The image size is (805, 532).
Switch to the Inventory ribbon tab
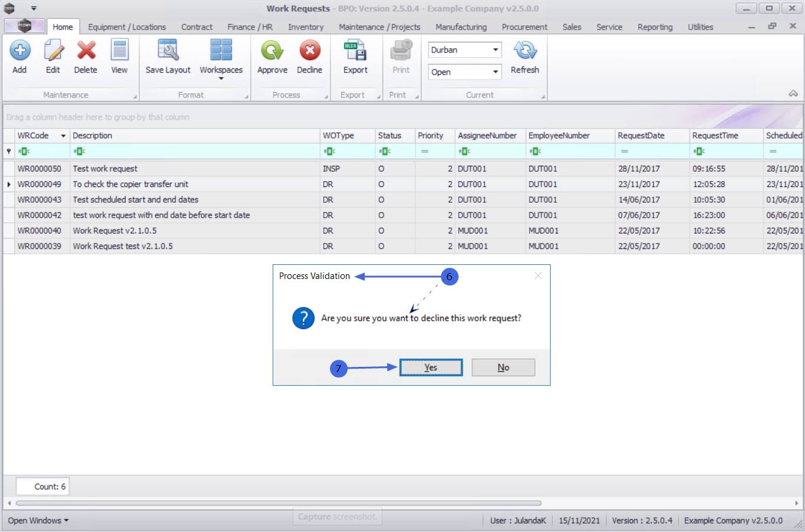click(x=306, y=27)
